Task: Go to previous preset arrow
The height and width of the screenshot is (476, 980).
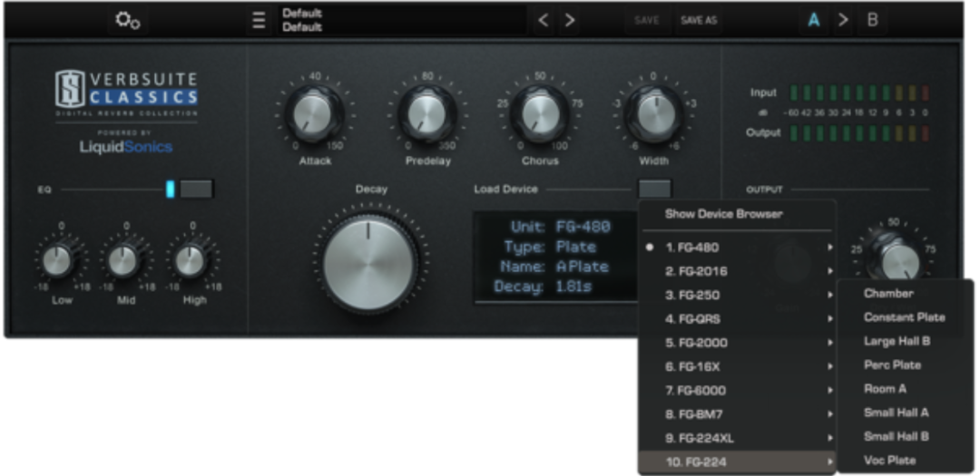Action: click(544, 20)
